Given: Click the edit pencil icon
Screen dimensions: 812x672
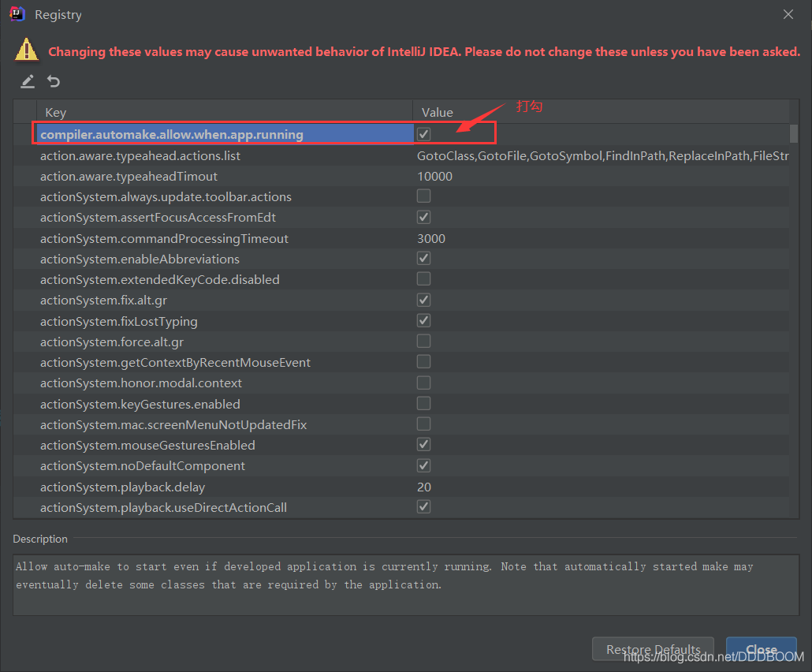Looking at the screenshot, I should click(x=28, y=81).
